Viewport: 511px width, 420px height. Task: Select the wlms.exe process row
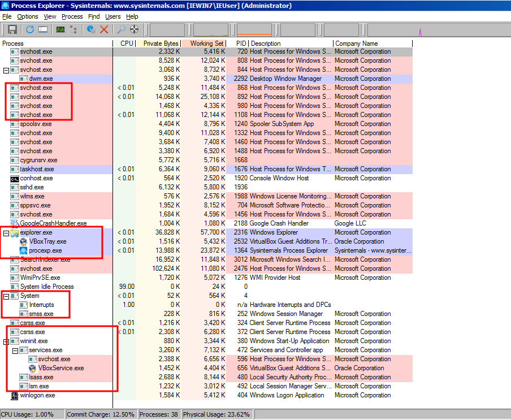pyautogui.click(x=206, y=197)
